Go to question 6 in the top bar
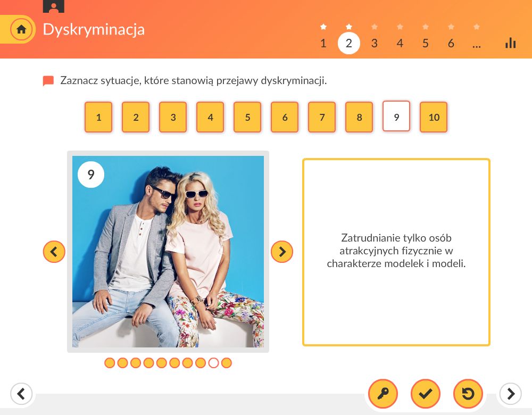Image resolution: width=532 pixels, height=415 pixels. (451, 44)
